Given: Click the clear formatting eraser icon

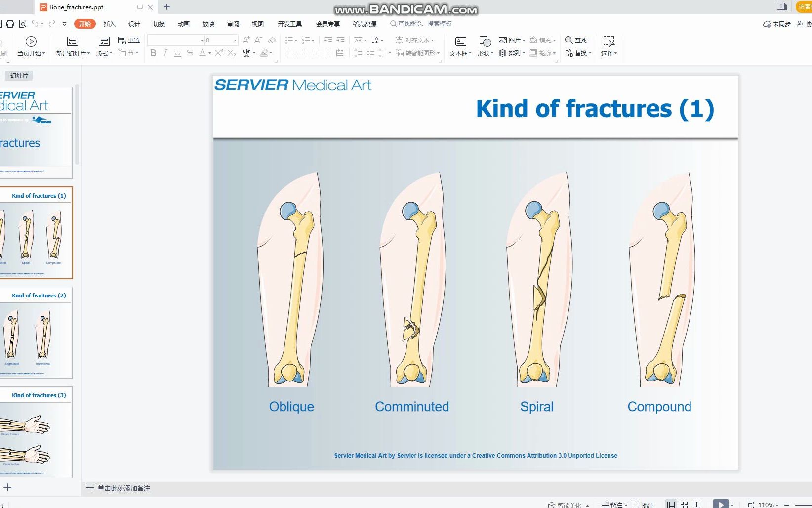Looking at the screenshot, I should [x=272, y=40].
